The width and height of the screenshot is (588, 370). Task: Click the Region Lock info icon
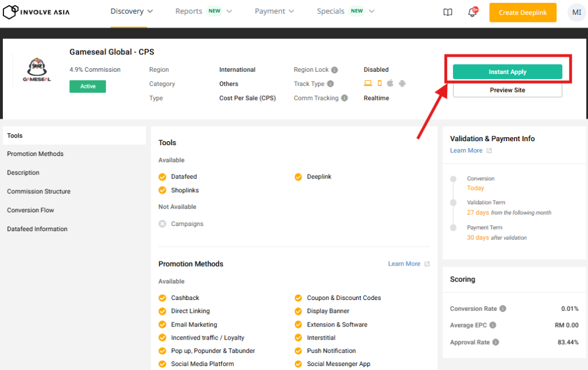[334, 70]
